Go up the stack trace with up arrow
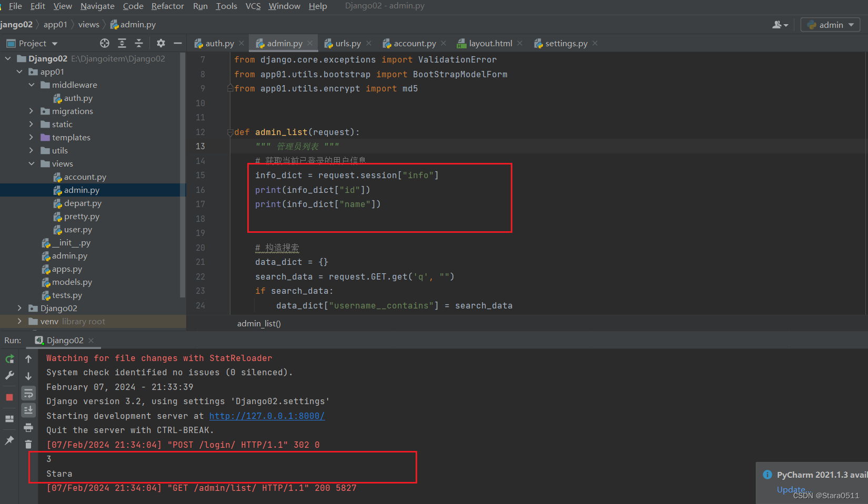 coord(28,359)
